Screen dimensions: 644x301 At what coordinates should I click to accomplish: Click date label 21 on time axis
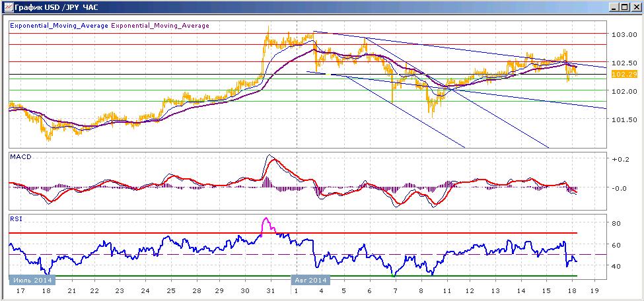(x=71, y=290)
